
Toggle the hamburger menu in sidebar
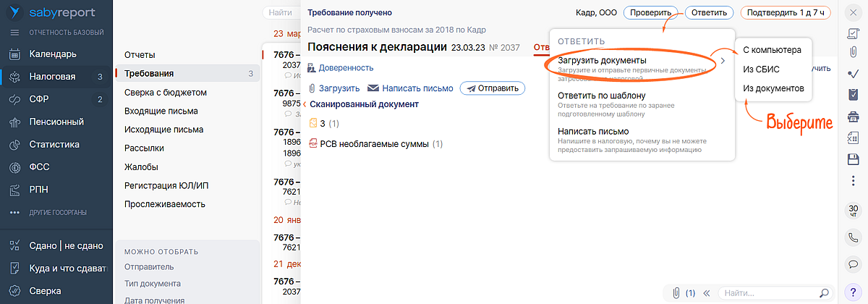14,33
